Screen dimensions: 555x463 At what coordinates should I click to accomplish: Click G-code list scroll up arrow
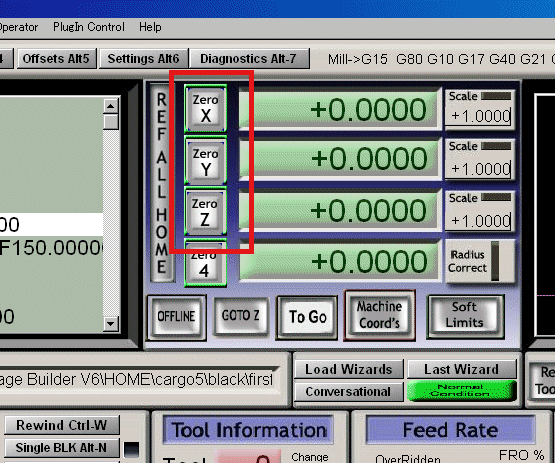pyautogui.click(x=111, y=106)
